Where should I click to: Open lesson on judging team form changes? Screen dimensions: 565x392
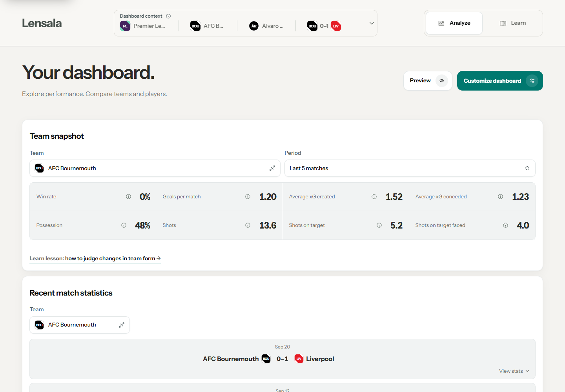(95, 258)
